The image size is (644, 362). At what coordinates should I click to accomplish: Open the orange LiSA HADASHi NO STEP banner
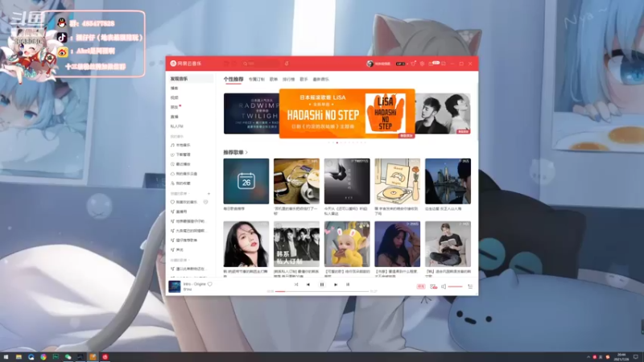coord(347,113)
